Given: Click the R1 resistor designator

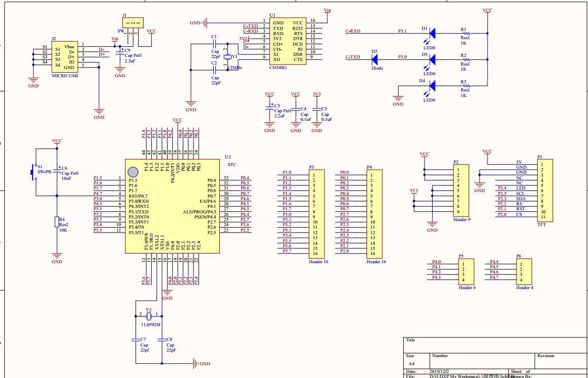Looking at the screenshot, I should click(464, 29).
